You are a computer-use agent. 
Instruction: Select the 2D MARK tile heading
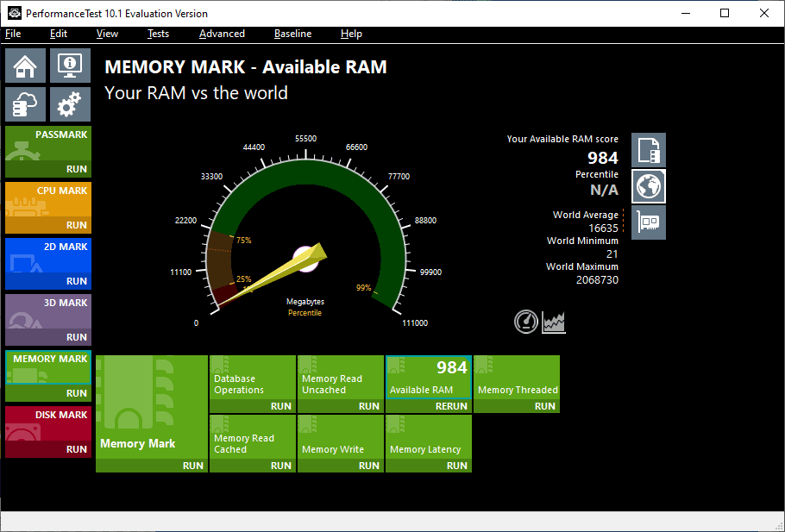(x=66, y=247)
